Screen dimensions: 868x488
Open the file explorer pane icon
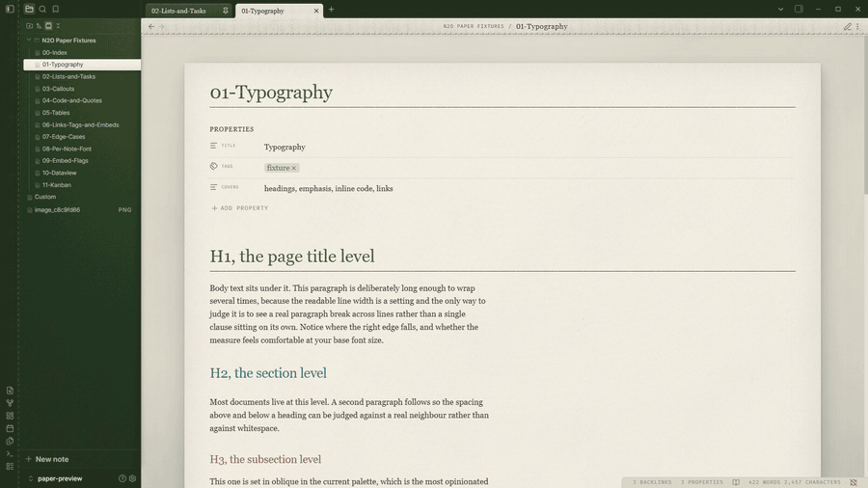click(x=29, y=9)
